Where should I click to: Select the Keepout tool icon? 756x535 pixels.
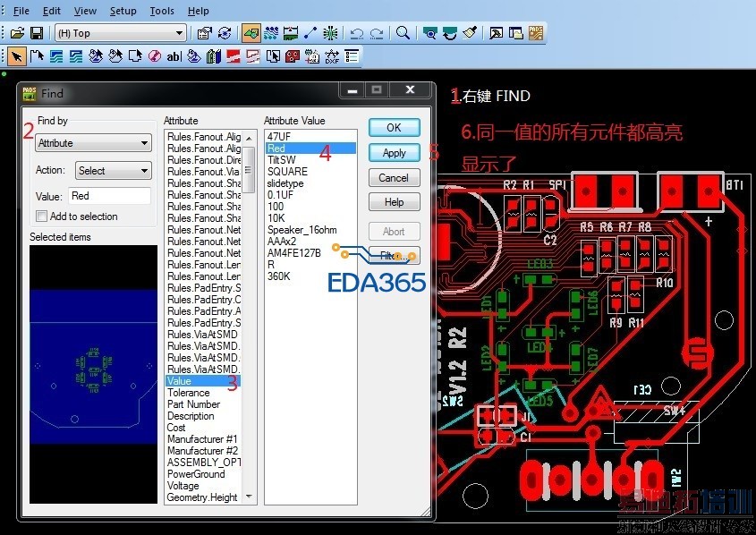[x=155, y=57]
